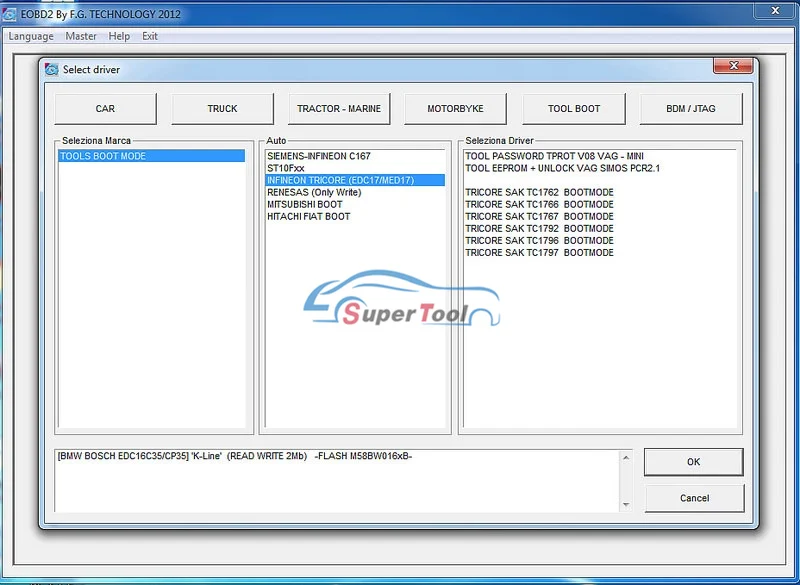Pick TRICORE SAK TC1792 BOOTMODE driver

click(x=539, y=228)
